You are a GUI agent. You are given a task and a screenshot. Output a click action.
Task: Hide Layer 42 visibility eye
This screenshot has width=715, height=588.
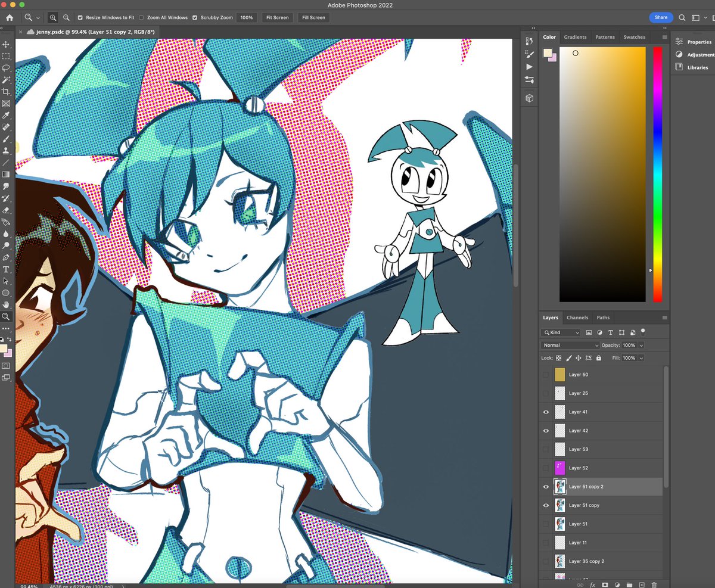click(x=546, y=430)
